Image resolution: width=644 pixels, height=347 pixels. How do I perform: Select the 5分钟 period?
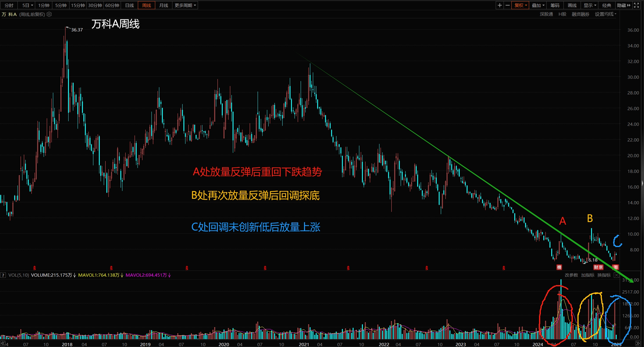(x=61, y=5)
